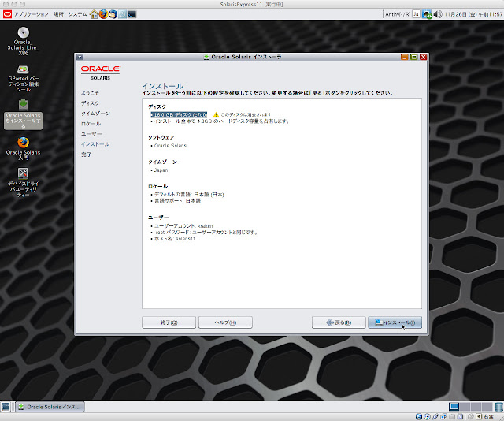Click the 戻る (Back) button
This screenshot has height=421, width=504.
pyautogui.click(x=339, y=322)
